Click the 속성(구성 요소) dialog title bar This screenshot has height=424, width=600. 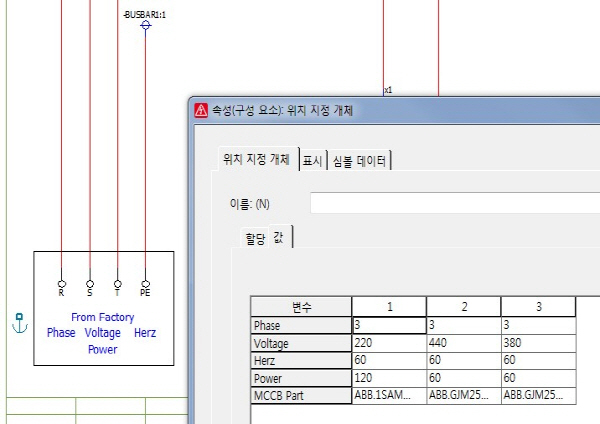click(394, 111)
